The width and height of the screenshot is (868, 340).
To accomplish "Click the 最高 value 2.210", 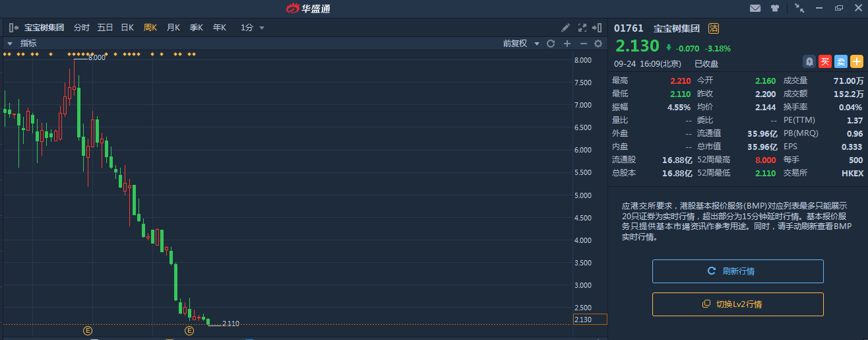I will tap(680, 81).
